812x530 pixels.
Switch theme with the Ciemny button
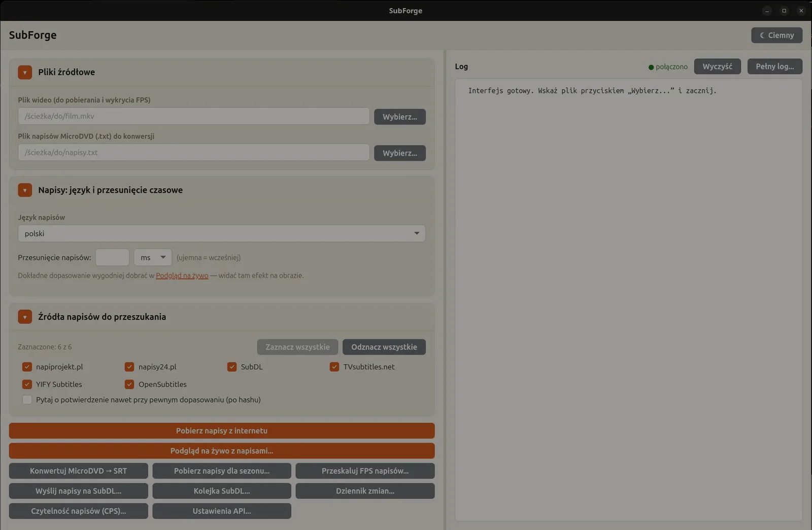tap(776, 35)
